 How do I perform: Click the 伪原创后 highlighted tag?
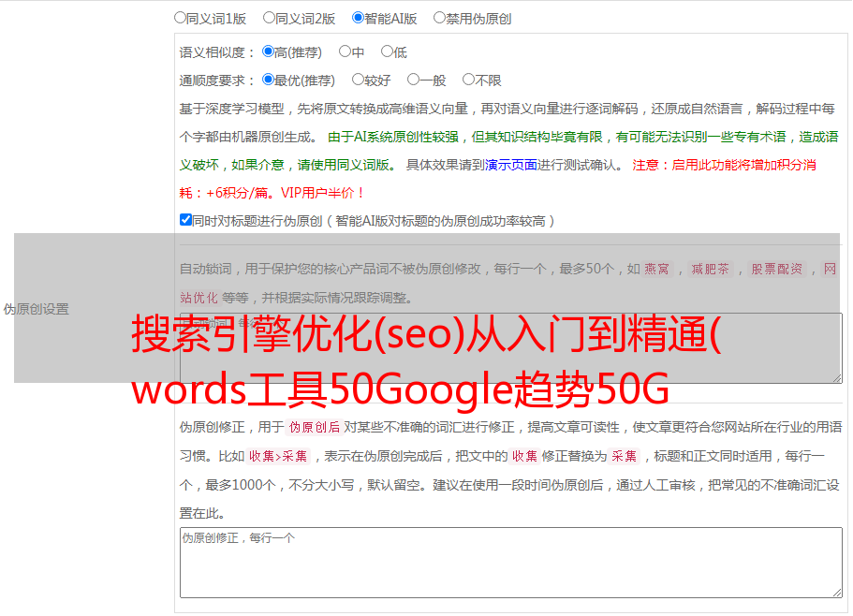pyautogui.click(x=315, y=427)
